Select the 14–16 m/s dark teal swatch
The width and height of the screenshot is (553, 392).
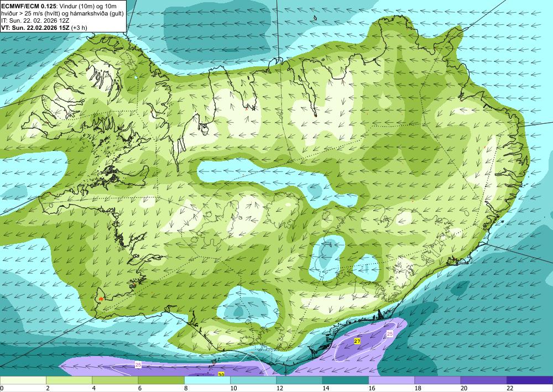click(346, 380)
